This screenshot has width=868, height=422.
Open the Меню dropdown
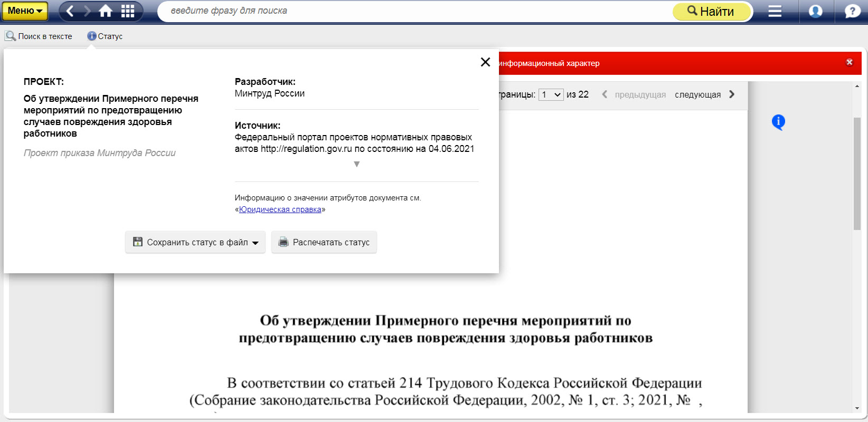24,11
